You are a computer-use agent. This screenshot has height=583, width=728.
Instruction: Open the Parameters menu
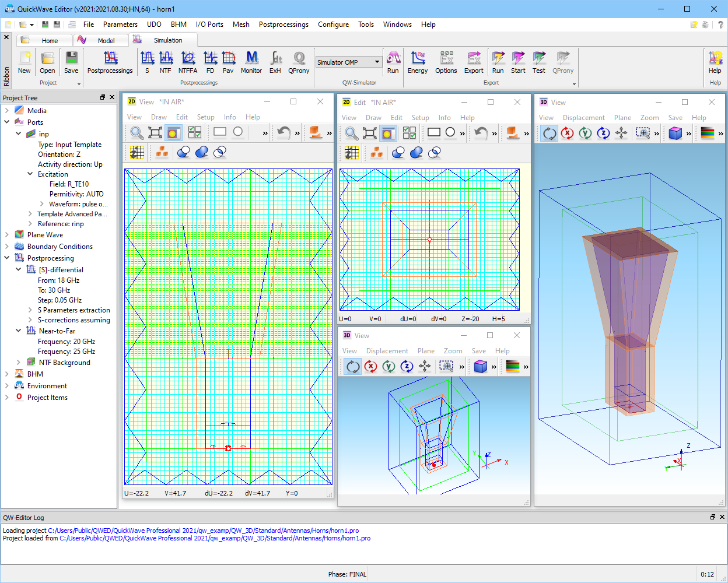tap(120, 24)
